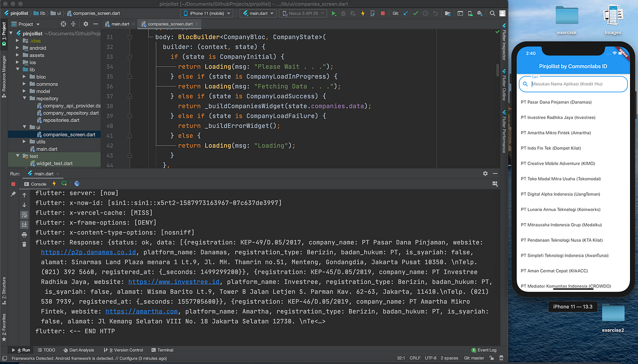Open Search Everywhere magnifier icon
The image size is (638, 364).
(492, 13)
